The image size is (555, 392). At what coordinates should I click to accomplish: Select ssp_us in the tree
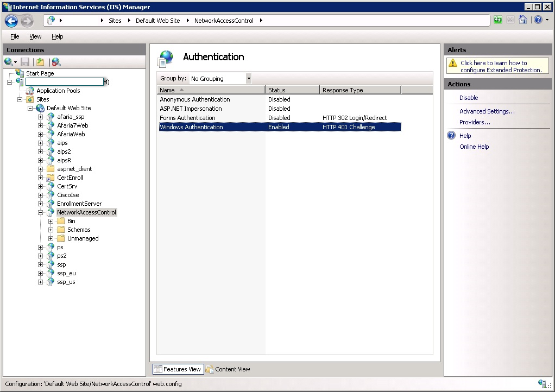(66, 282)
